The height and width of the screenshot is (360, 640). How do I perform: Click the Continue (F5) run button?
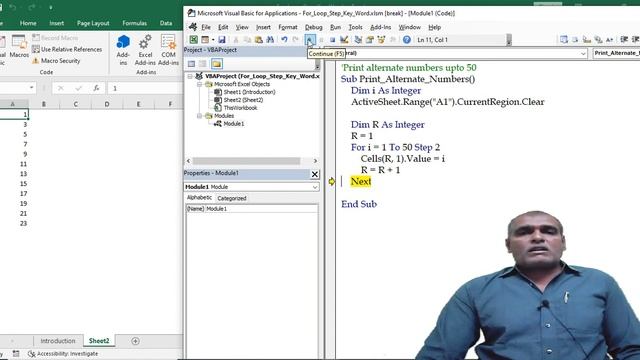pyautogui.click(x=310, y=40)
